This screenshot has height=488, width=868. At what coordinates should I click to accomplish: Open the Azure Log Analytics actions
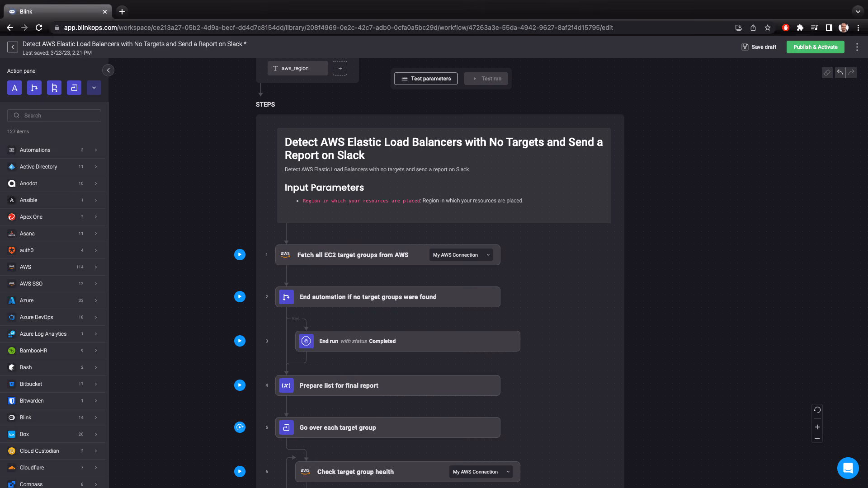(x=54, y=334)
